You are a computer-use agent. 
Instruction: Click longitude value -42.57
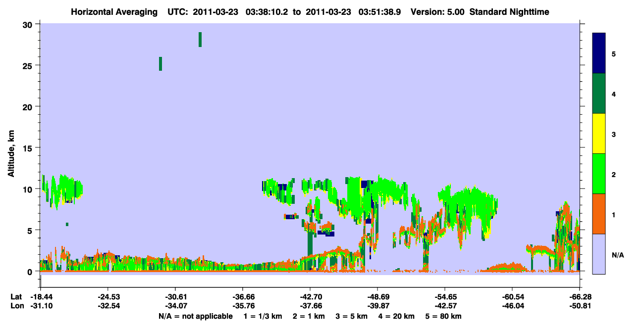pyautogui.click(x=445, y=306)
